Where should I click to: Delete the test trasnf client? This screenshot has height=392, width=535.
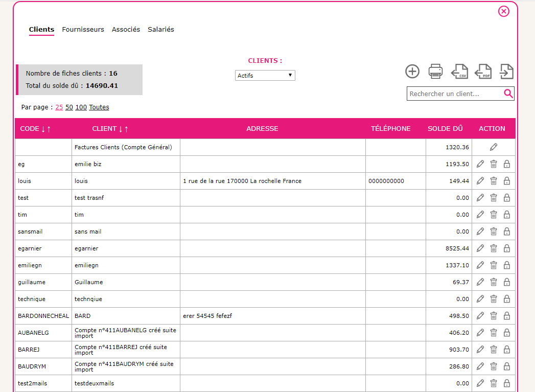[494, 198]
